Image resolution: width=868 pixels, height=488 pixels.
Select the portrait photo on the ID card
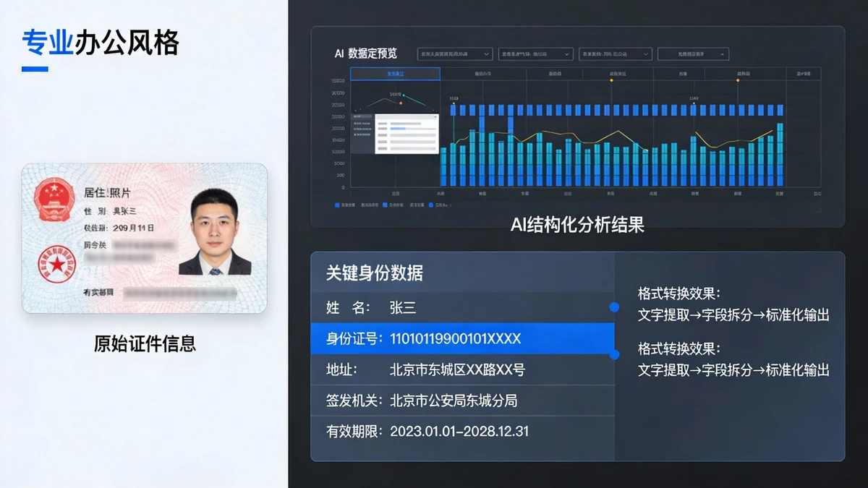coord(215,233)
